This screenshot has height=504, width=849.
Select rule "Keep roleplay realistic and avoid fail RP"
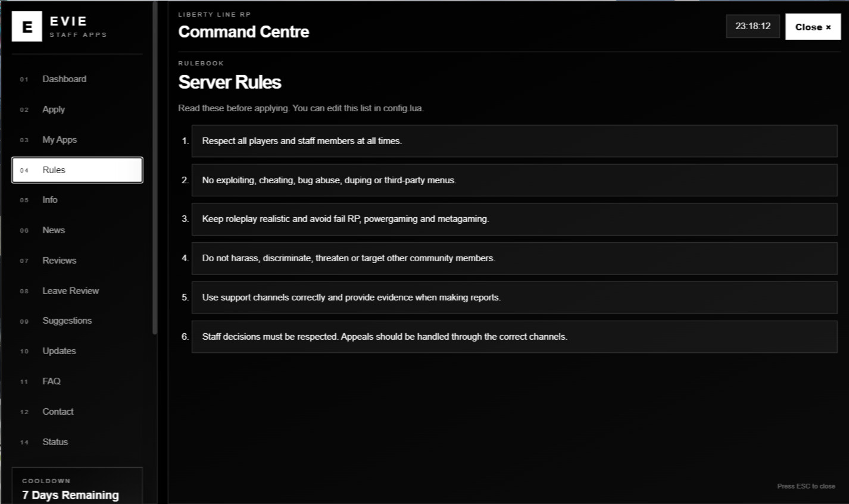tap(514, 219)
